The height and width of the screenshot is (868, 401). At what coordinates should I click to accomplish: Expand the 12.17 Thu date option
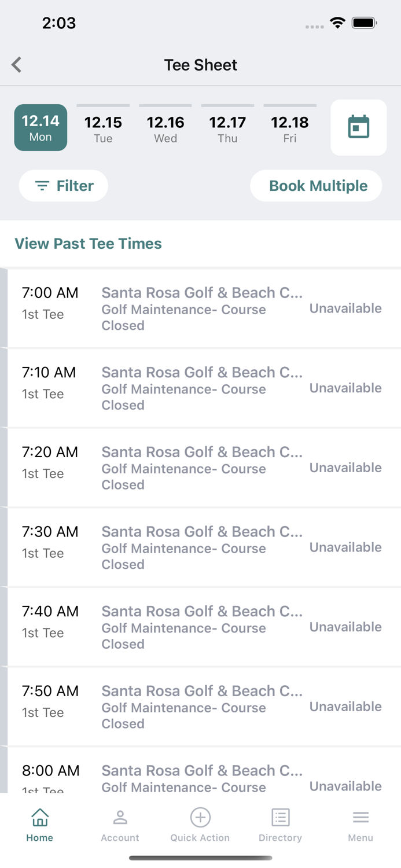click(x=227, y=127)
